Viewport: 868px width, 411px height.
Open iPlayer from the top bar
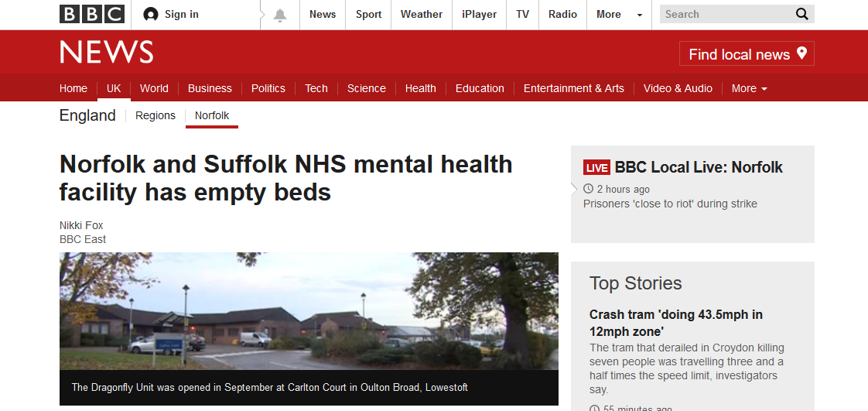[480, 15]
